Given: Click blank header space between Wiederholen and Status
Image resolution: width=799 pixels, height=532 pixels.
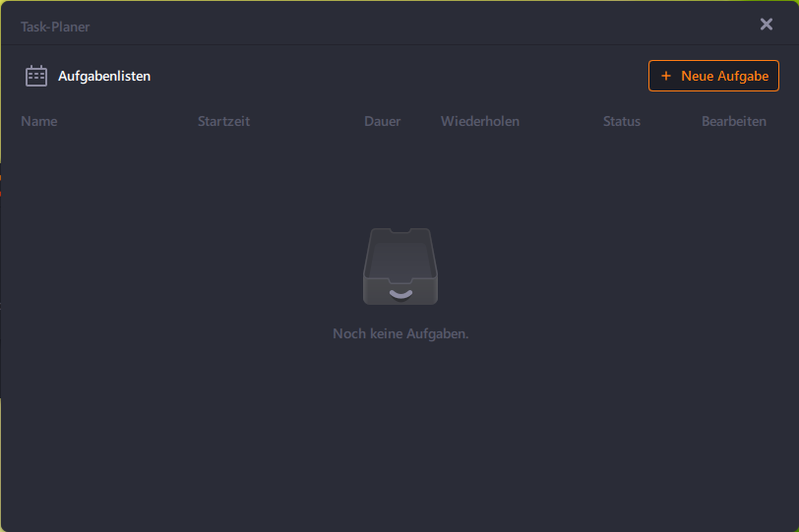Looking at the screenshot, I should (561, 121).
